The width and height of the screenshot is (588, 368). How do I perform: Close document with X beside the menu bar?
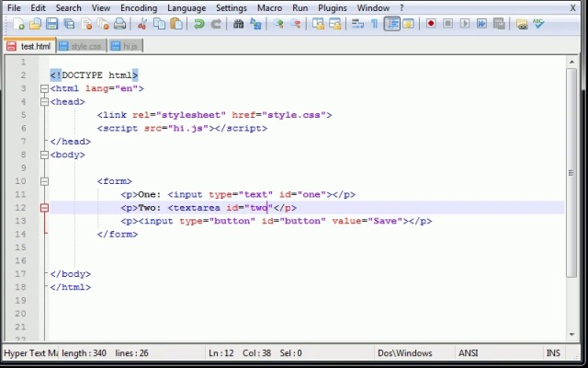point(572,8)
